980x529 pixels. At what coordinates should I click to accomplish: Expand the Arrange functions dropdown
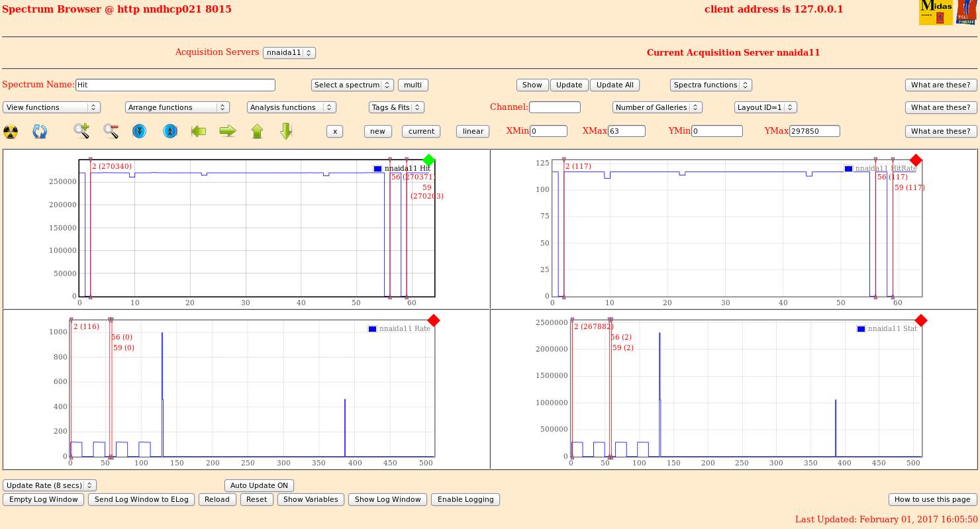click(x=177, y=107)
